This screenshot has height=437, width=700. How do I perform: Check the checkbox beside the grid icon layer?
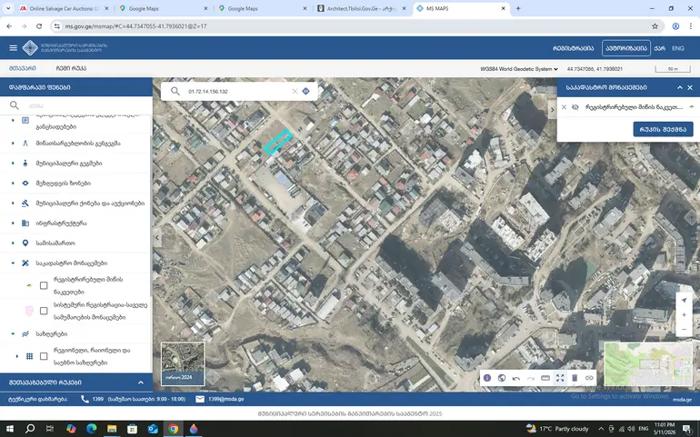point(44,356)
